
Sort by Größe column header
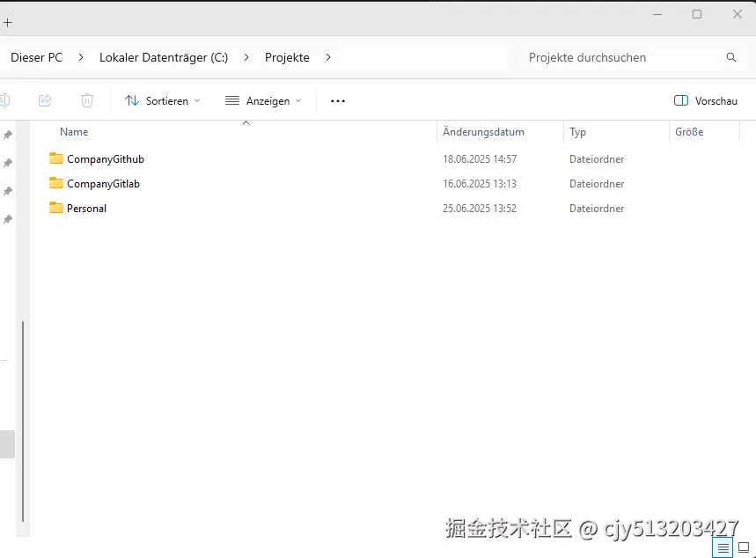click(689, 132)
